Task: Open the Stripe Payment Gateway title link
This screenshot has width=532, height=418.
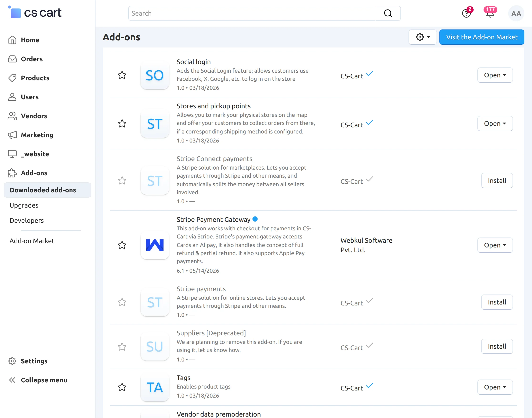Action: tap(213, 219)
